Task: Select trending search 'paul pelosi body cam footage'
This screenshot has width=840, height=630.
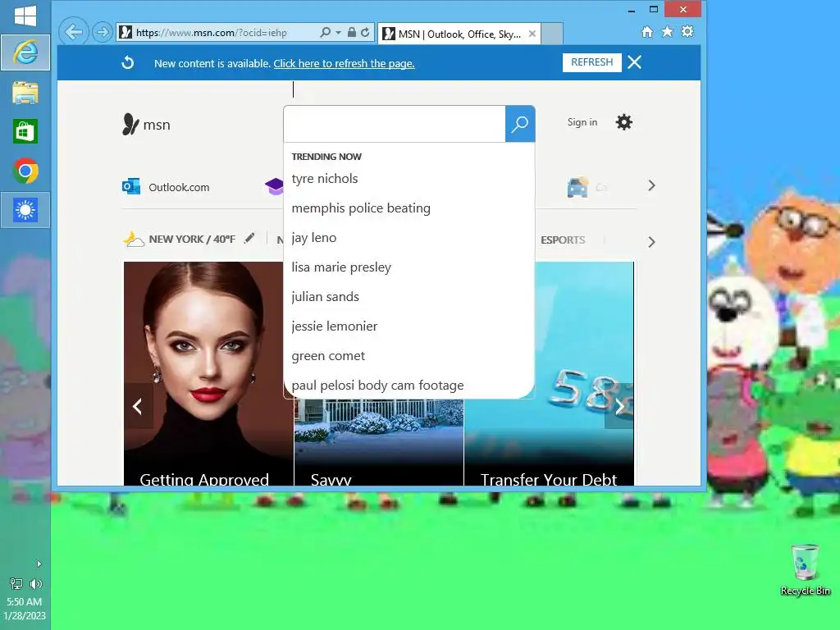Action: click(377, 386)
